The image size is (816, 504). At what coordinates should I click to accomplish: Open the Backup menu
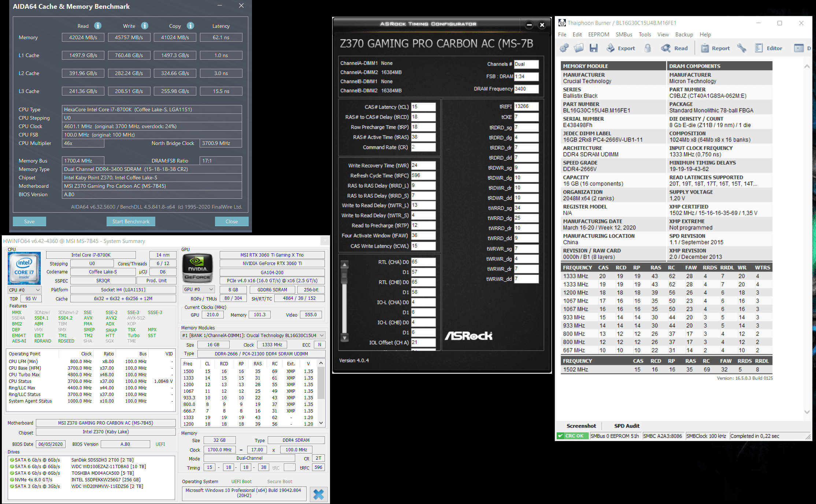point(684,34)
